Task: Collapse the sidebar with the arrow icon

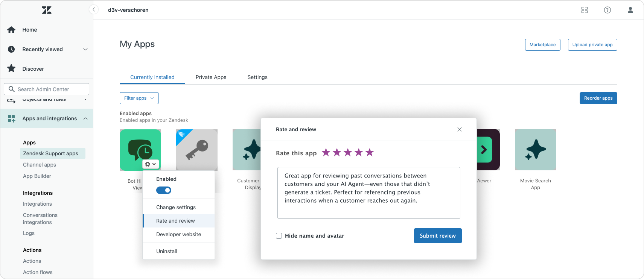Action: pyautogui.click(x=94, y=10)
